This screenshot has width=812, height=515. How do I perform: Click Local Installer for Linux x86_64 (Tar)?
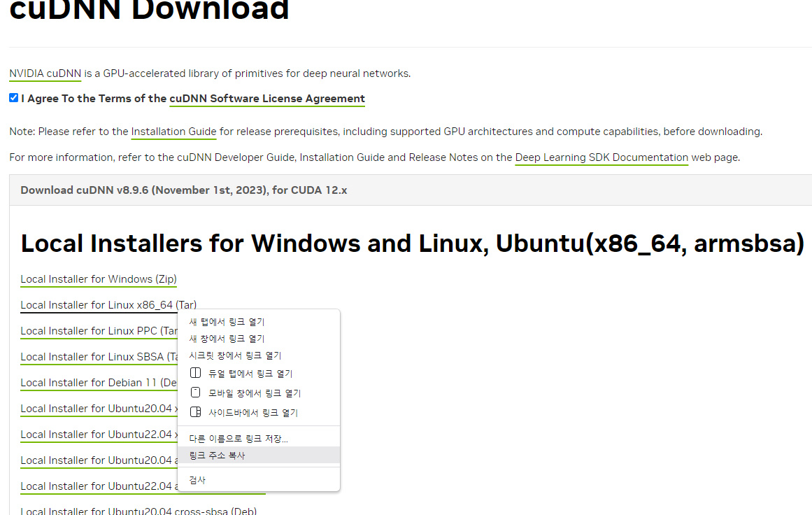(108, 305)
